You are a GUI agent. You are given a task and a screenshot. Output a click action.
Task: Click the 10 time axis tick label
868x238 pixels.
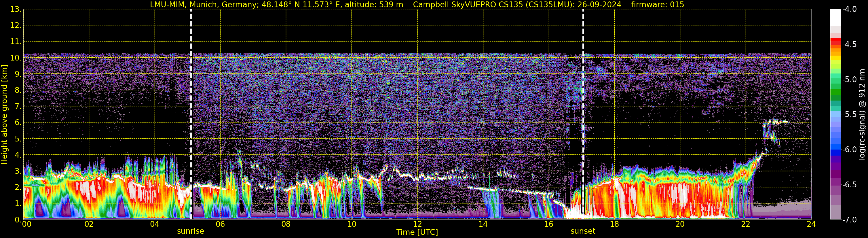click(x=352, y=224)
